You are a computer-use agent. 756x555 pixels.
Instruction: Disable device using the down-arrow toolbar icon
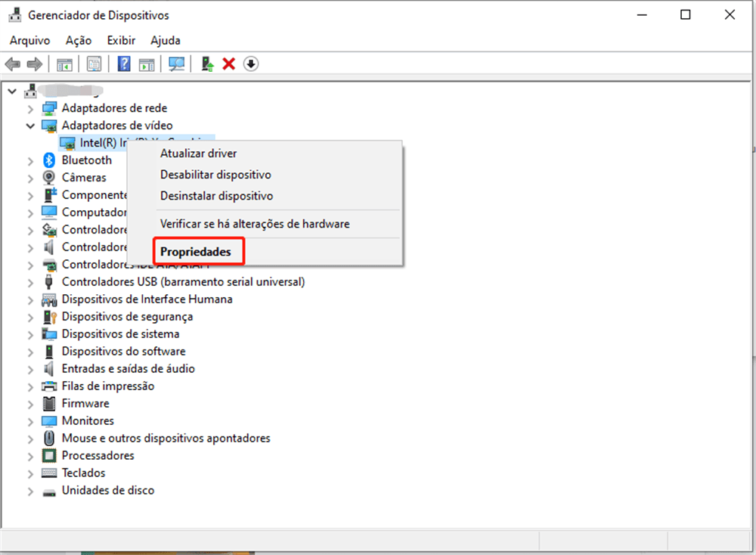pyautogui.click(x=250, y=64)
